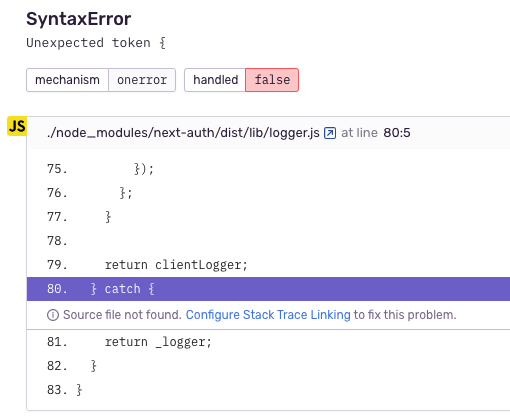Select the mechanism tag key
The image size is (510, 419).
pos(67,80)
